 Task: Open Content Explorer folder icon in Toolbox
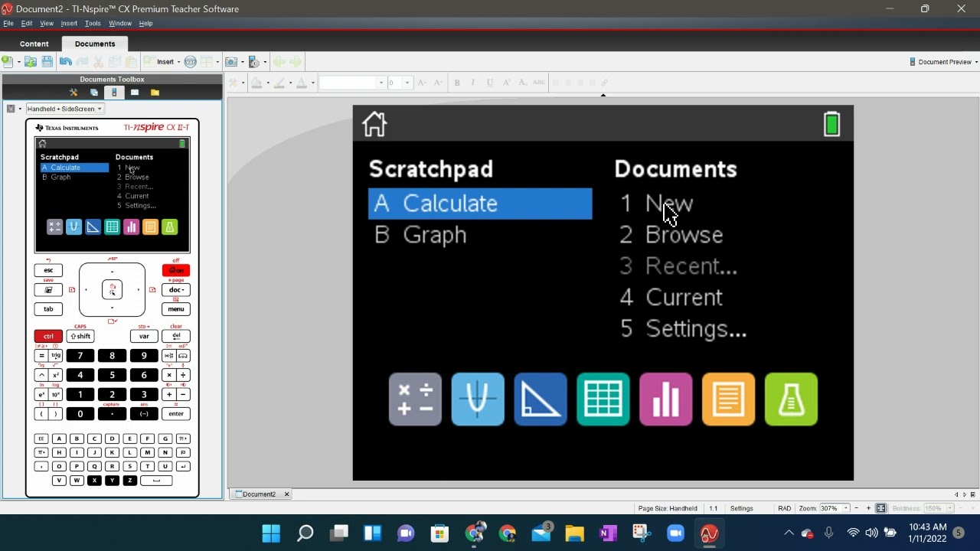155,93
